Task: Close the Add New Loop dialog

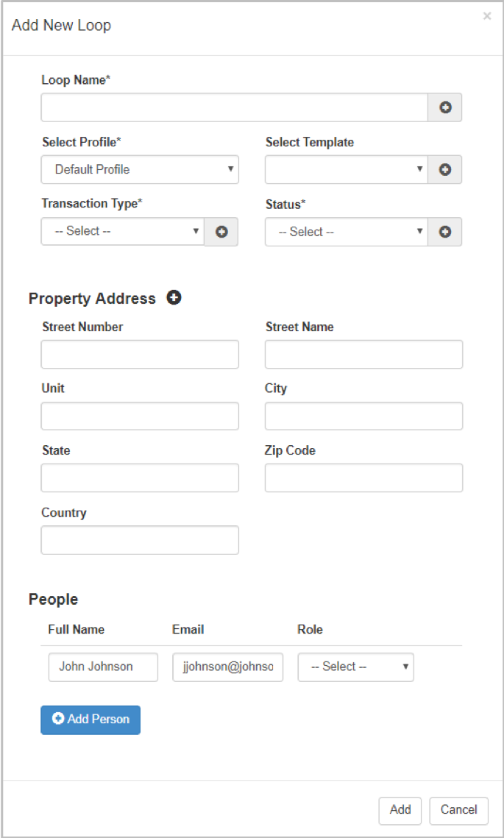Action: [487, 15]
